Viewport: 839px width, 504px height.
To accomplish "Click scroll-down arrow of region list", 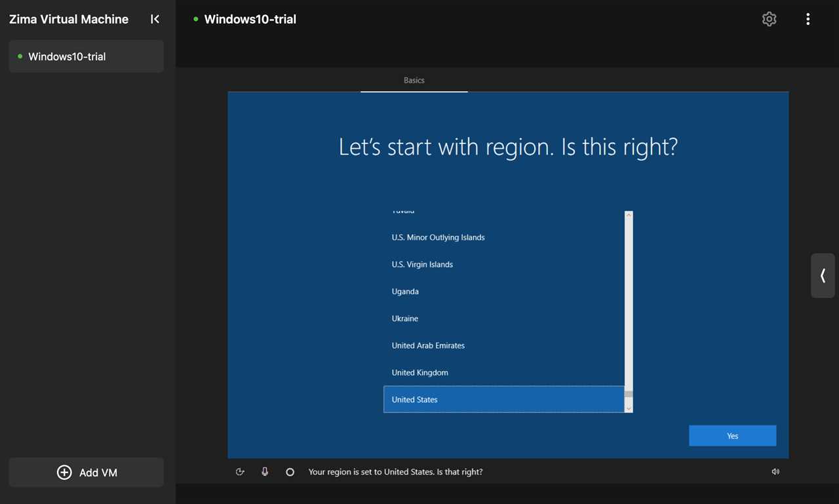I will [629, 408].
